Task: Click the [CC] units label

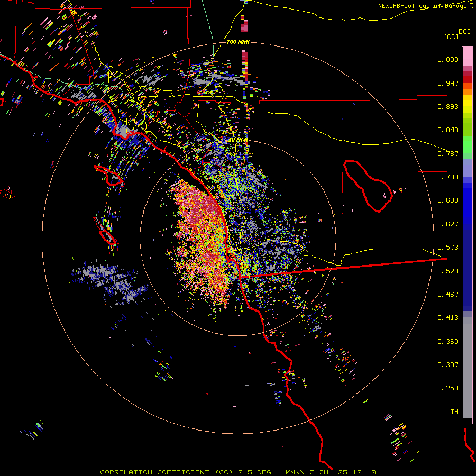Action: click(x=451, y=36)
